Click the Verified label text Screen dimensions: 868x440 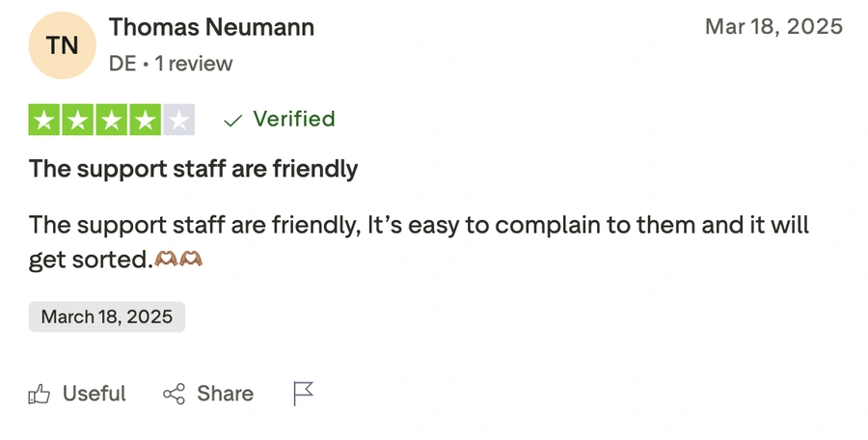point(293,120)
